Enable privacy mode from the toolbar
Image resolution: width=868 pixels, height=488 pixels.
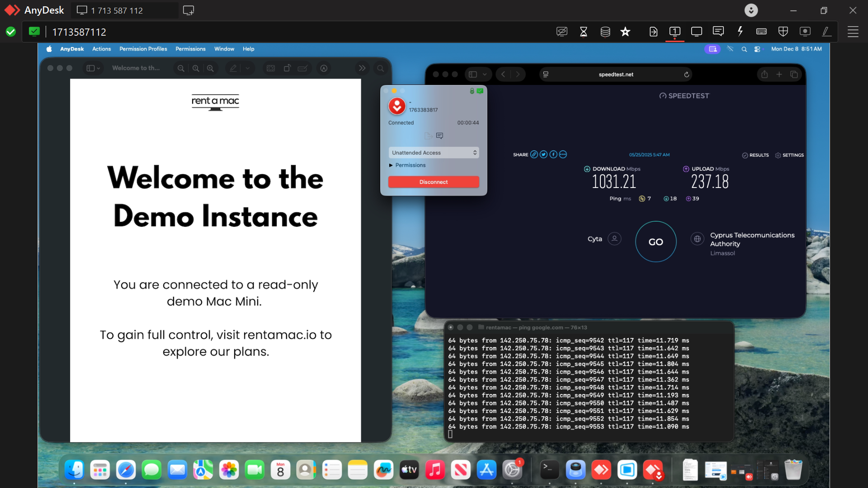pos(562,32)
